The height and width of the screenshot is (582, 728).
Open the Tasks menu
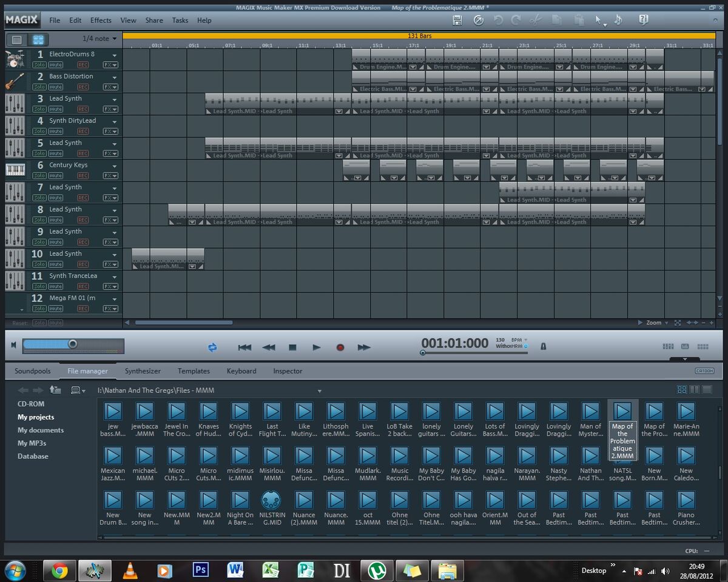click(x=180, y=20)
